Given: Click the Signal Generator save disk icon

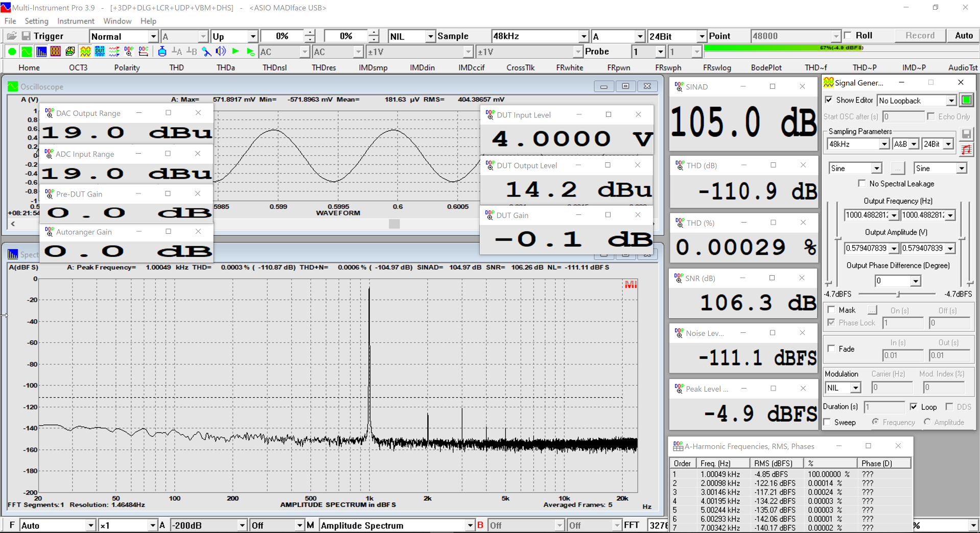Looking at the screenshot, I should [966, 134].
